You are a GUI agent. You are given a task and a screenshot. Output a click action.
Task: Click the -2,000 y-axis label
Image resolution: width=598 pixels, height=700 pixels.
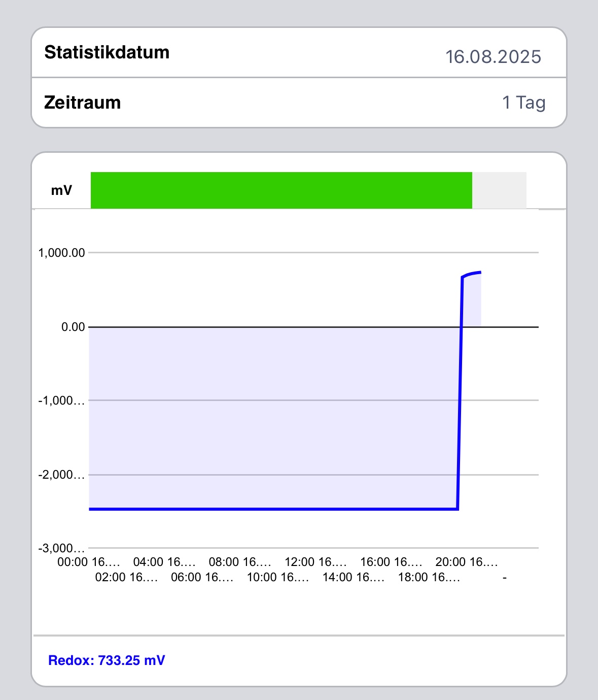[61, 475]
